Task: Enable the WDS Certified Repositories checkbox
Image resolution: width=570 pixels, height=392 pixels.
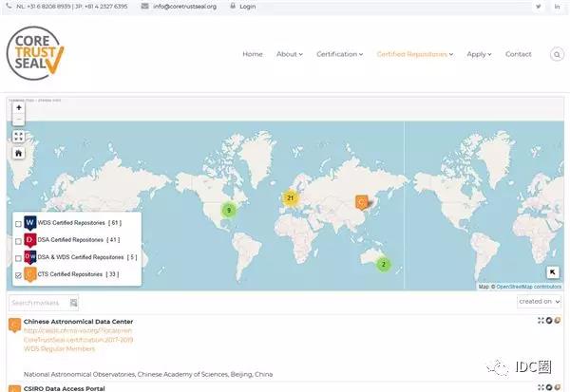Action: point(18,224)
